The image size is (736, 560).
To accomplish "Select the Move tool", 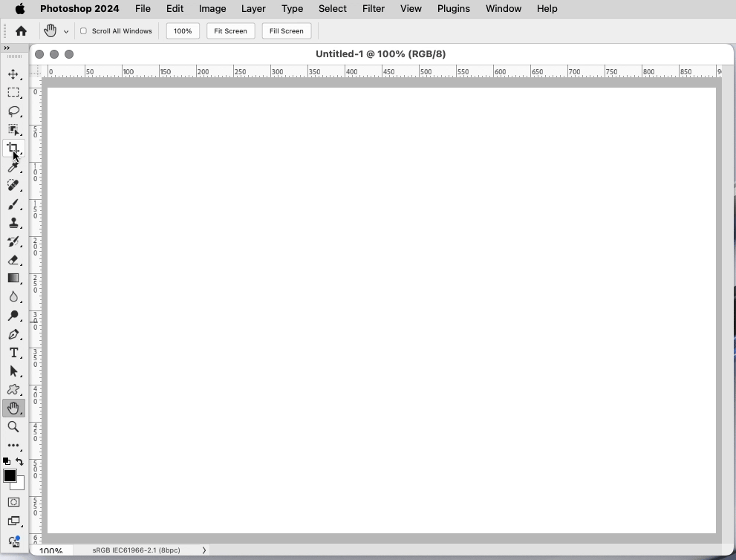I will pos(13,74).
